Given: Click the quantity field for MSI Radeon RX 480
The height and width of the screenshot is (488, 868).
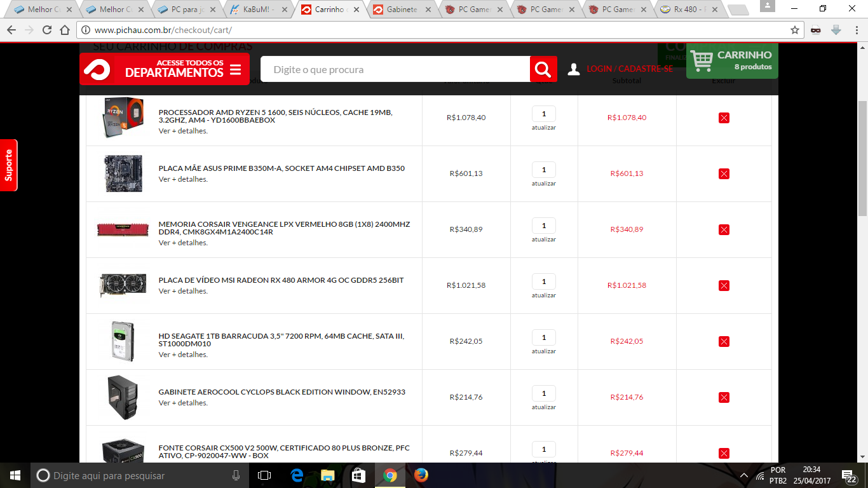Looking at the screenshot, I should pyautogui.click(x=544, y=281).
